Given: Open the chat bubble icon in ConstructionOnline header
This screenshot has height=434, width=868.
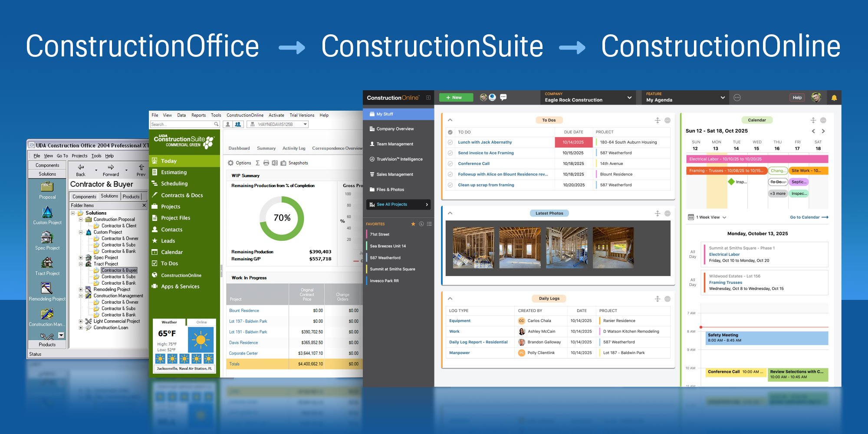Looking at the screenshot, I should click(x=503, y=97).
